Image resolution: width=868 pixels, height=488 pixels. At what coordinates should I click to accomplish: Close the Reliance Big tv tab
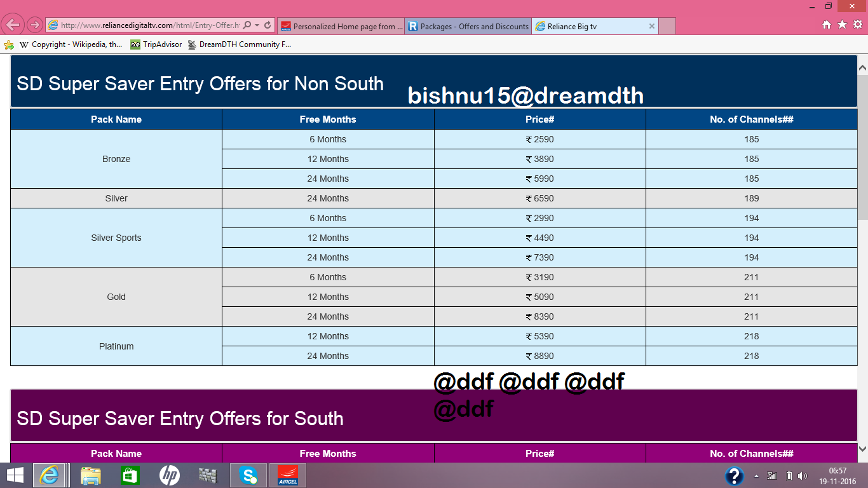pyautogui.click(x=651, y=26)
